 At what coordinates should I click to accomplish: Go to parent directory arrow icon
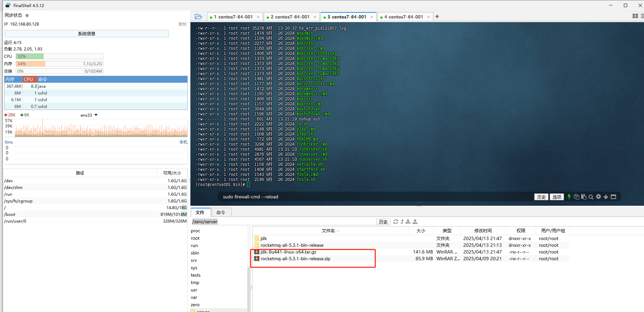pyautogui.click(x=402, y=222)
